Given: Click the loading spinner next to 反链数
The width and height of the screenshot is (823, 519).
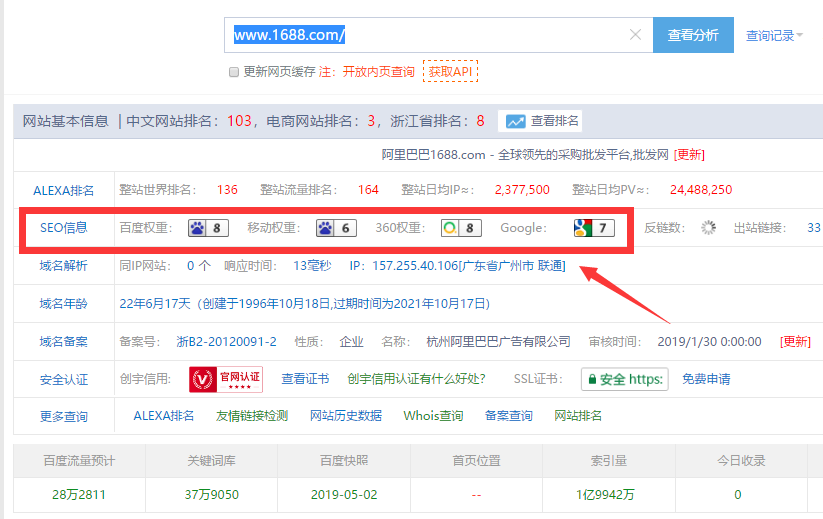Looking at the screenshot, I should (709, 228).
